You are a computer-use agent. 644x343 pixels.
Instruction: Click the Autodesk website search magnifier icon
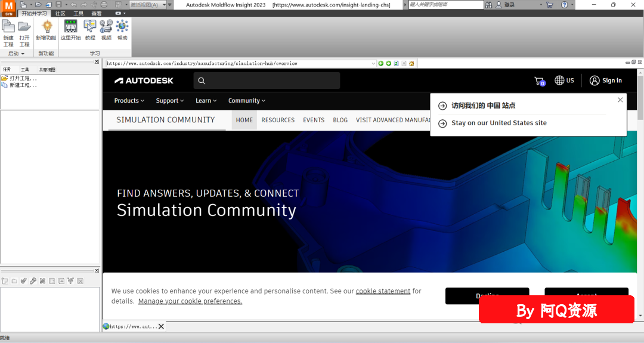click(x=202, y=81)
